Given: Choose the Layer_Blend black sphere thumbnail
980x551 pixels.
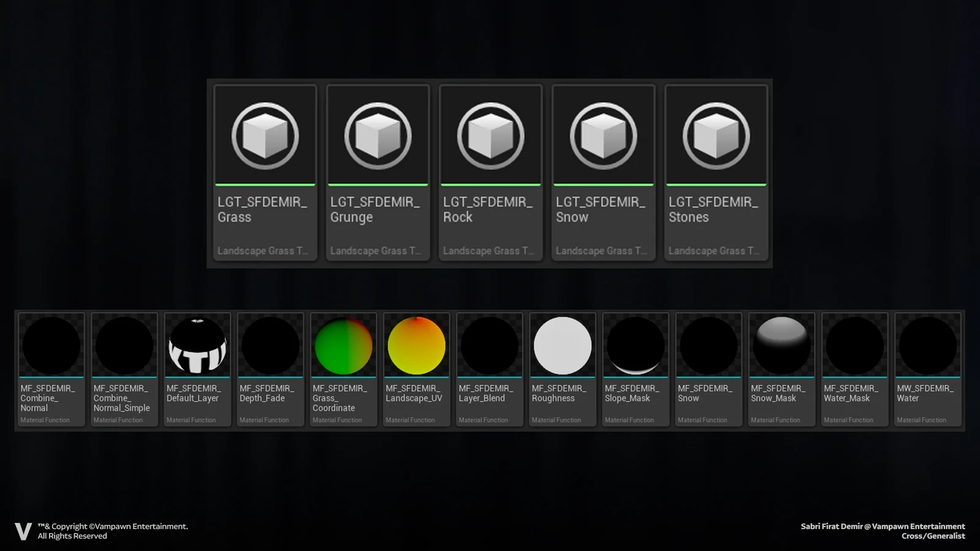Looking at the screenshot, I should (489, 346).
